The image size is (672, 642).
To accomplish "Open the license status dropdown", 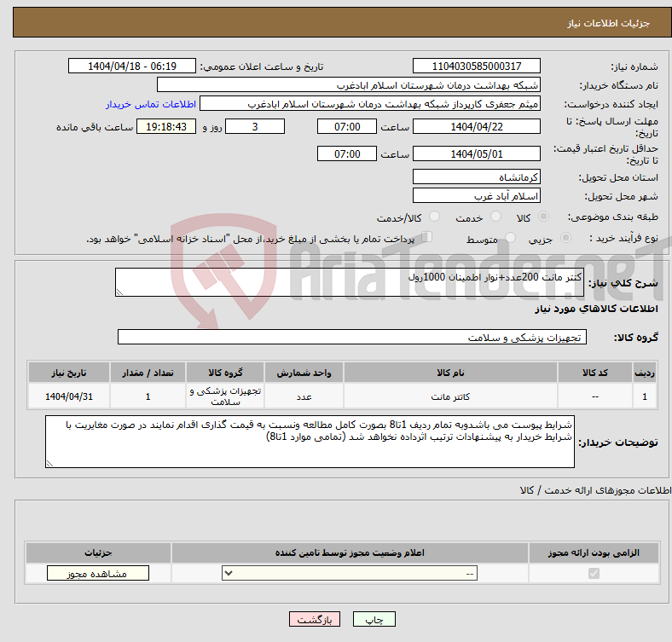I will tap(350, 574).
